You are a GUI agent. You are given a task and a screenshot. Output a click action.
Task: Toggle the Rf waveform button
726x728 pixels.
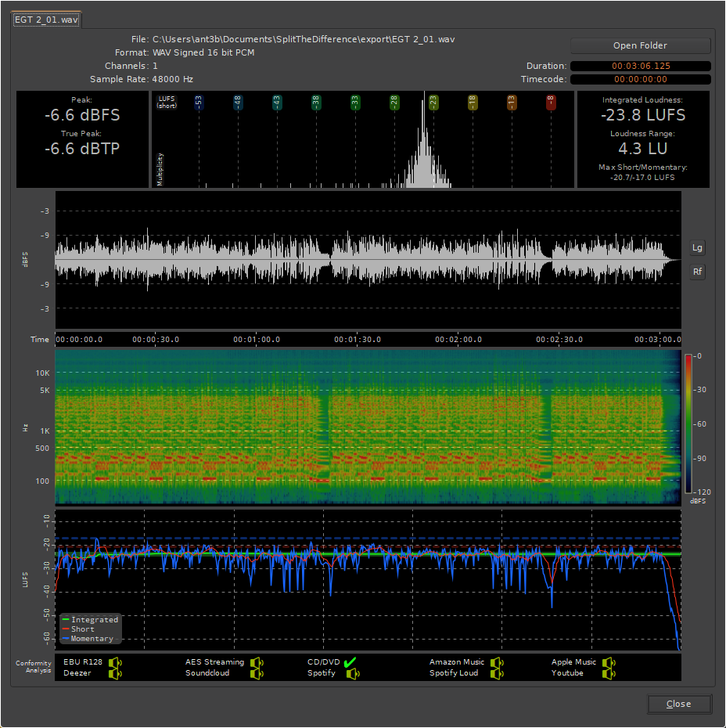click(697, 272)
